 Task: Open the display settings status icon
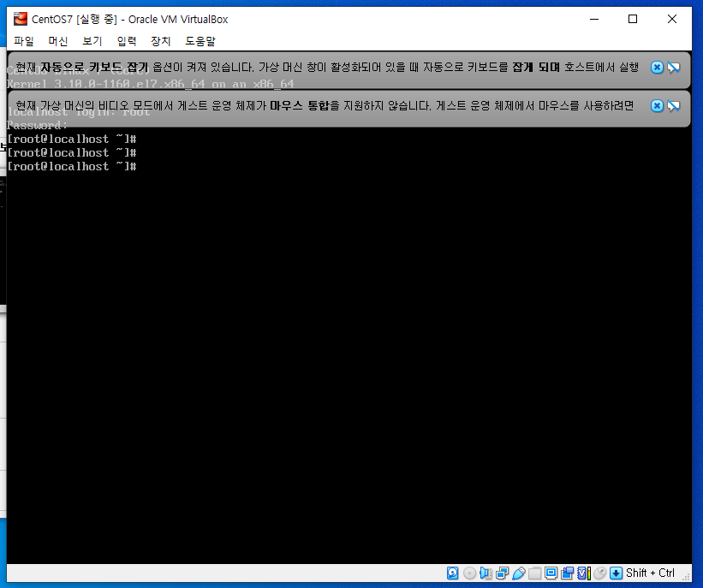pos(551,573)
